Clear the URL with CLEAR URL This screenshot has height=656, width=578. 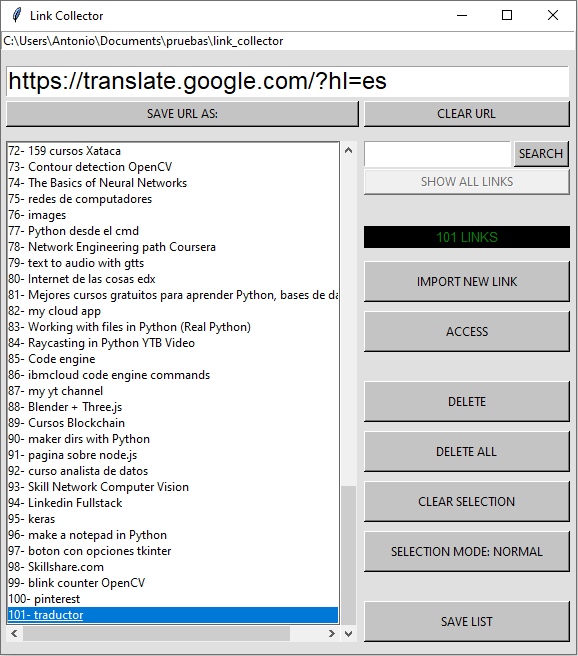(467, 114)
